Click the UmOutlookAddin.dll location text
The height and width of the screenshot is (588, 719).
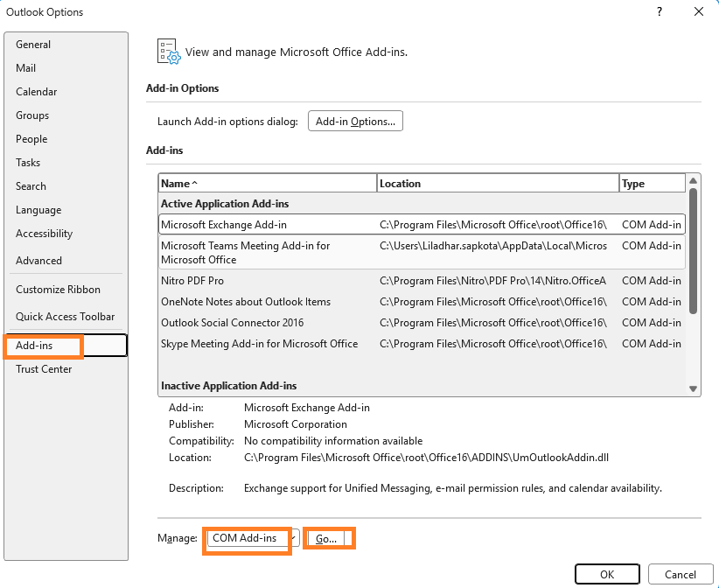tap(426, 458)
